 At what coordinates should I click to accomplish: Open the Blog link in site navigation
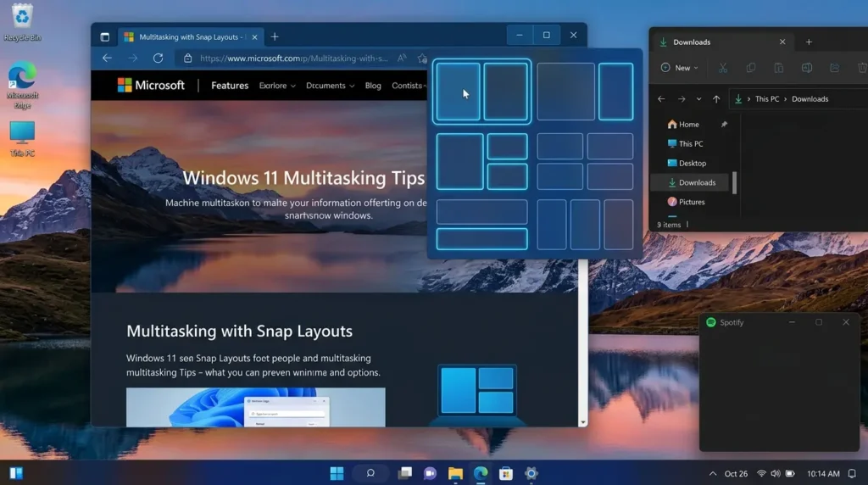point(373,86)
